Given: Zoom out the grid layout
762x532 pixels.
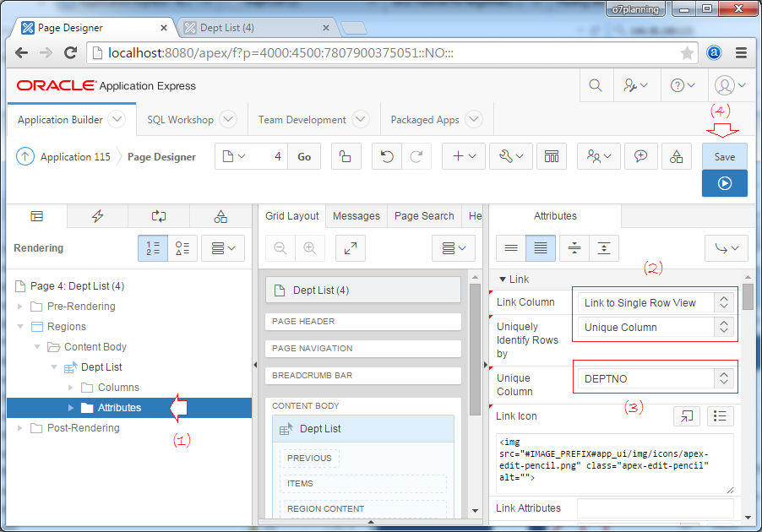Looking at the screenshot, I should 280,248.
